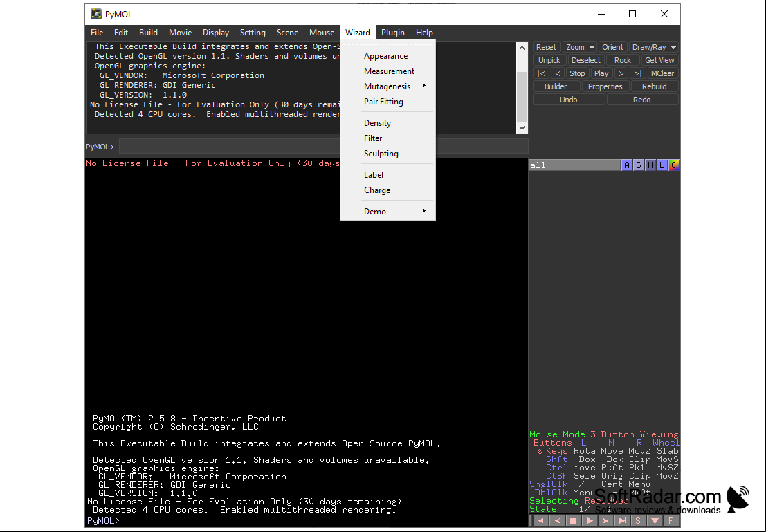Click the Properties button

tap(605, 86)
